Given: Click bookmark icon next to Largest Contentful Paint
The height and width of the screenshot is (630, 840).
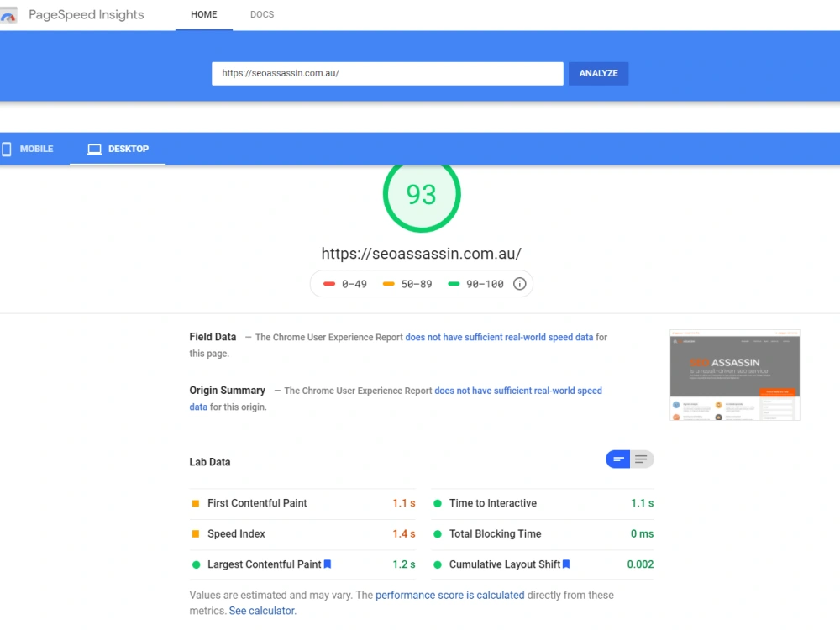Looking at the screenshot, I should (328, 564).
